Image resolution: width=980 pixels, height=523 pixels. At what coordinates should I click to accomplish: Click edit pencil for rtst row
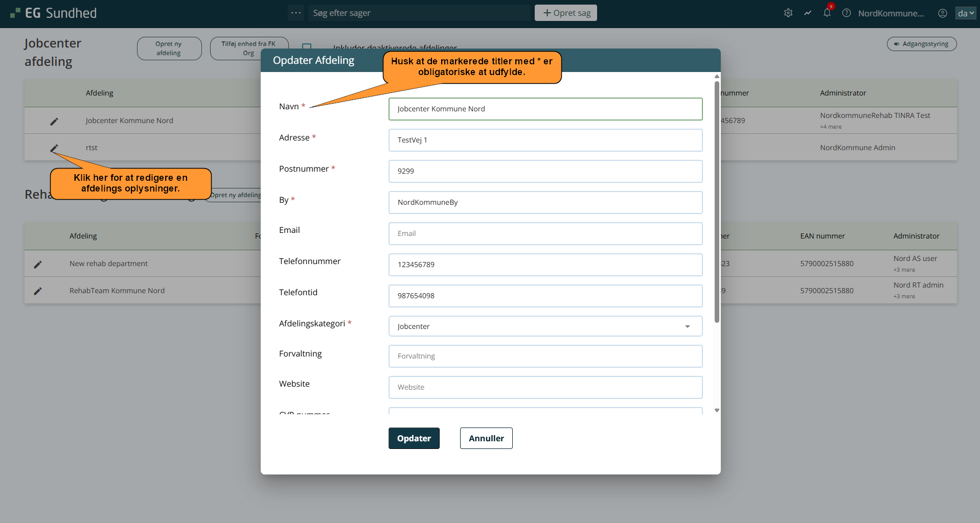[54, 148]
